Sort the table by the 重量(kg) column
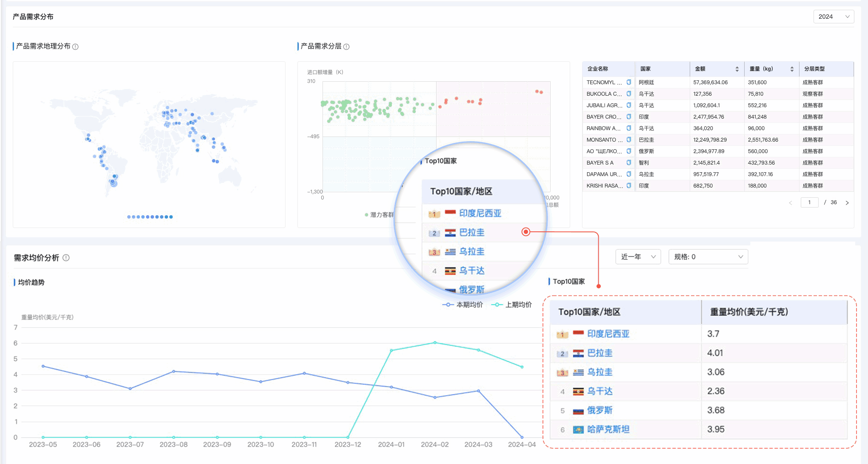 pyautogui.click(x=791, y=69)
